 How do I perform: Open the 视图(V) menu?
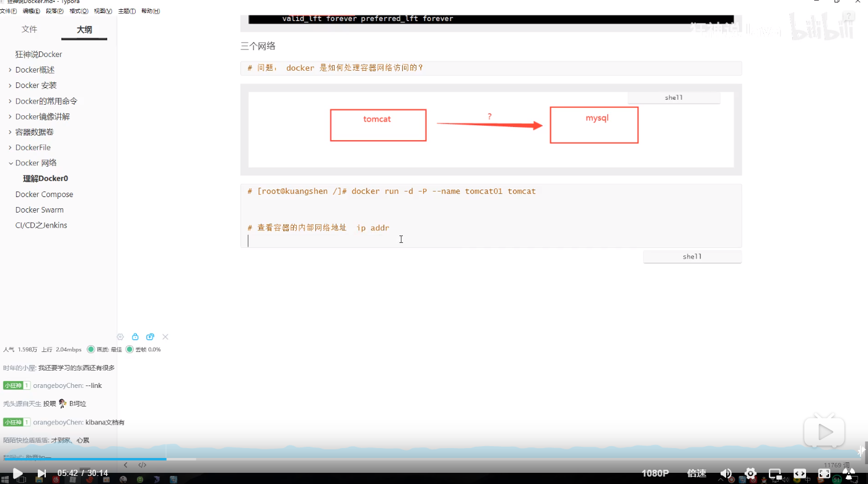click(x=103, y=11)
